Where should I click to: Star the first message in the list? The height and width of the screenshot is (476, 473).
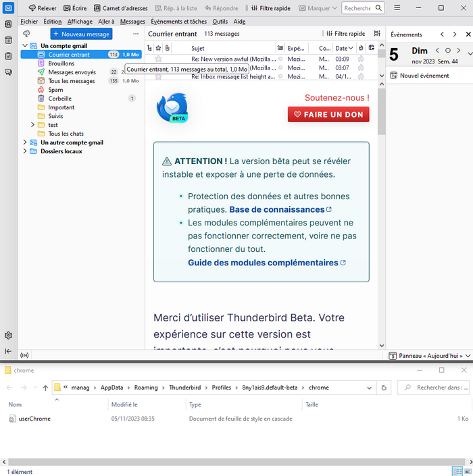click(x=158, y=59)
